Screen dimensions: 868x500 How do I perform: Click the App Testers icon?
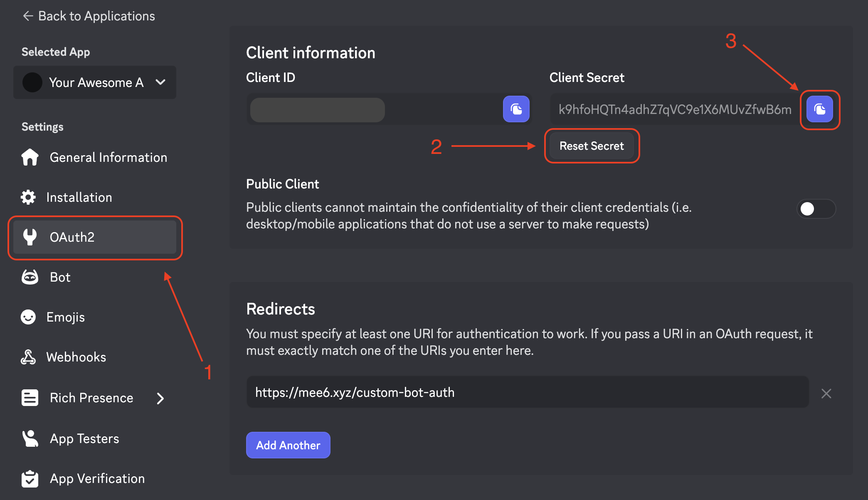(30, 438)
